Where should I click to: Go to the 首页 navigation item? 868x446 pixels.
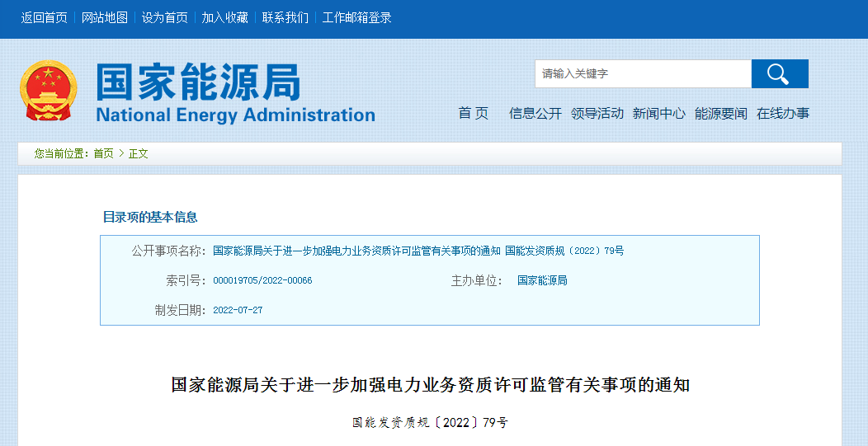pyautogui.click(x=474, y=114)
